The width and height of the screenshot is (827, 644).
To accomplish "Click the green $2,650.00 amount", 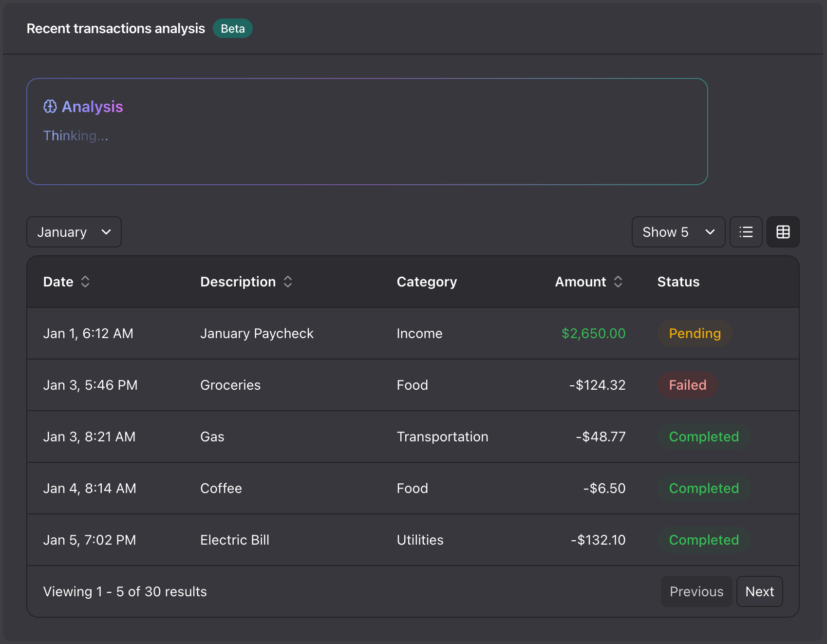I will tap(593, 333).
